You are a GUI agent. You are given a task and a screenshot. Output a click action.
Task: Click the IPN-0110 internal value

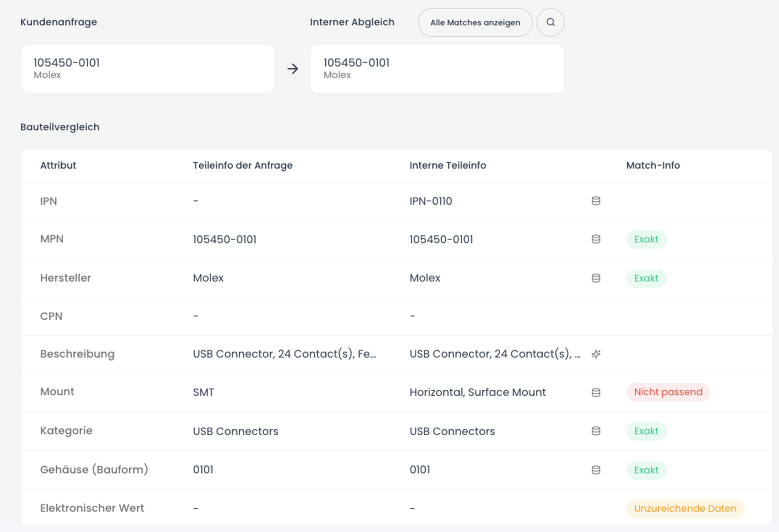pyautogui.click(x=431, y=201)
